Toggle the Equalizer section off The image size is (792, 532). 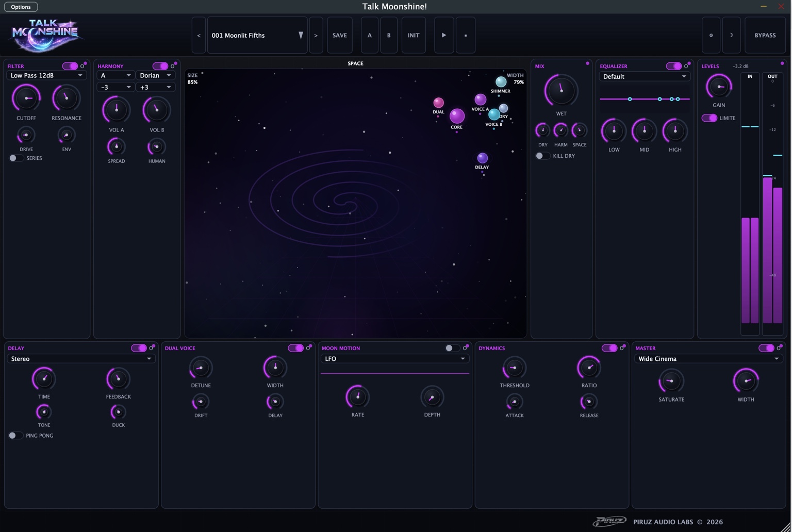673,66
